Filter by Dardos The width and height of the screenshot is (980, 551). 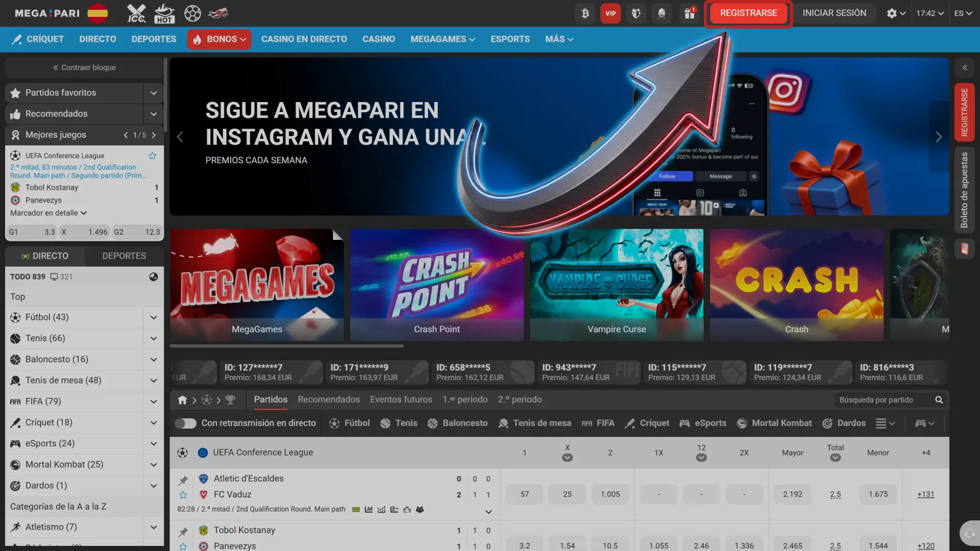(844, 423)
